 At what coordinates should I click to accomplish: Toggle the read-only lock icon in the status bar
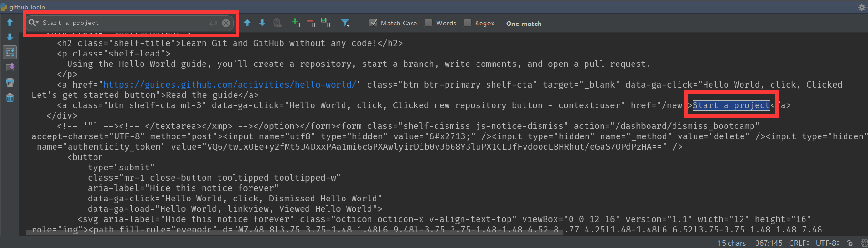pyautogui.click(x=850, y=243)
